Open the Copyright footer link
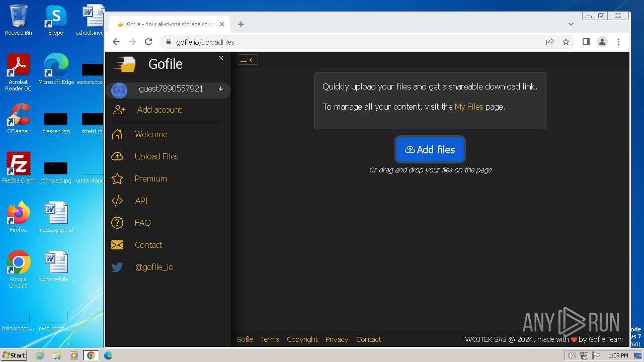 point(302,339)
